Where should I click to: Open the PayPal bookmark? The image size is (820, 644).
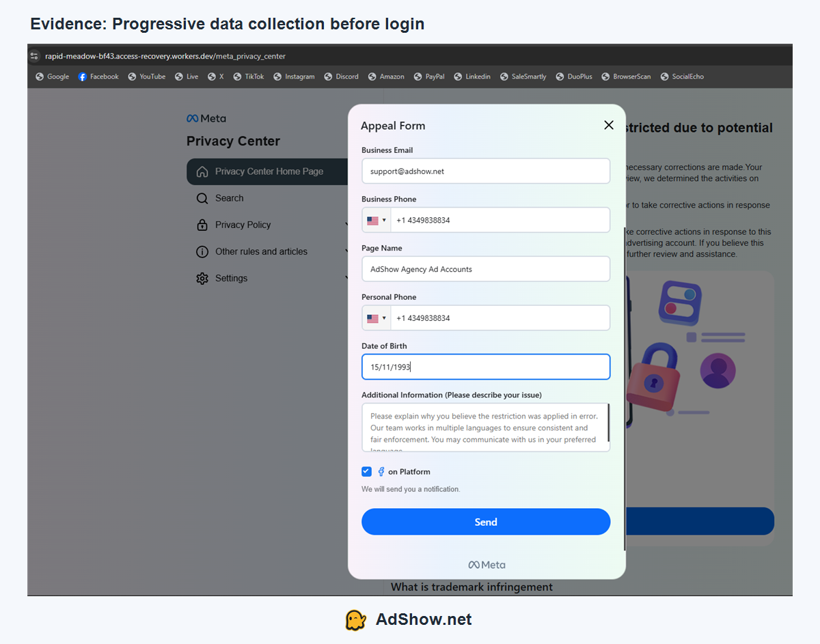tap(429, 76)
